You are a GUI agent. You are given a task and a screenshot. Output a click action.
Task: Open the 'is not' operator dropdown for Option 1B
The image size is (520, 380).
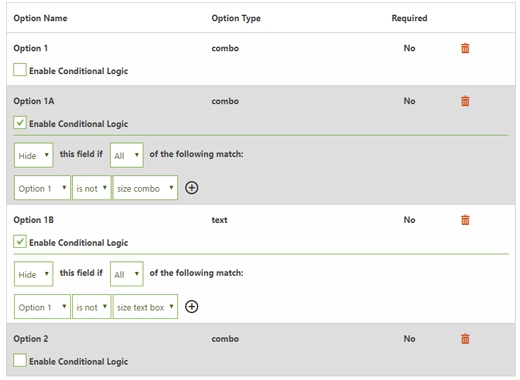[92, 307]
